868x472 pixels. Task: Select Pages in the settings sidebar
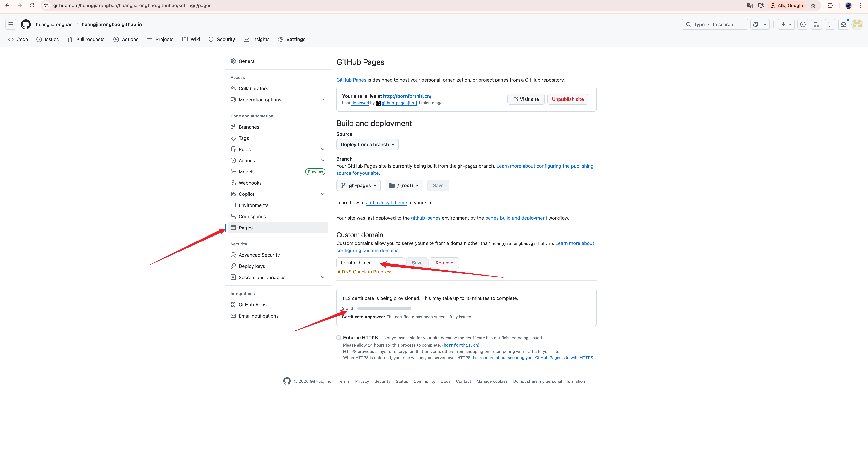[278, 228]
